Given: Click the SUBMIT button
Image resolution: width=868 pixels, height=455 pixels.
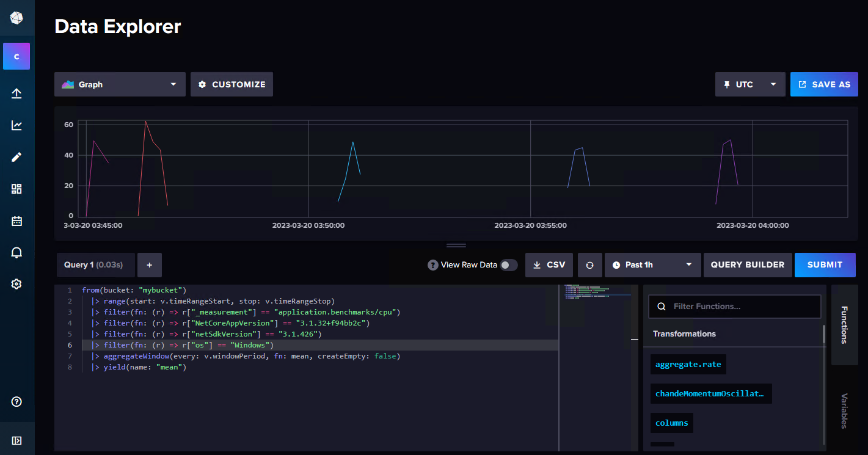Looking at the screenshot, I should [825, 265].
